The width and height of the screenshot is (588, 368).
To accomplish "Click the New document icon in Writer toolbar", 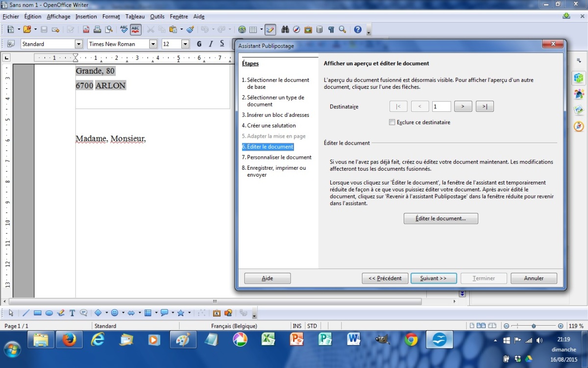I will (10, 29).
